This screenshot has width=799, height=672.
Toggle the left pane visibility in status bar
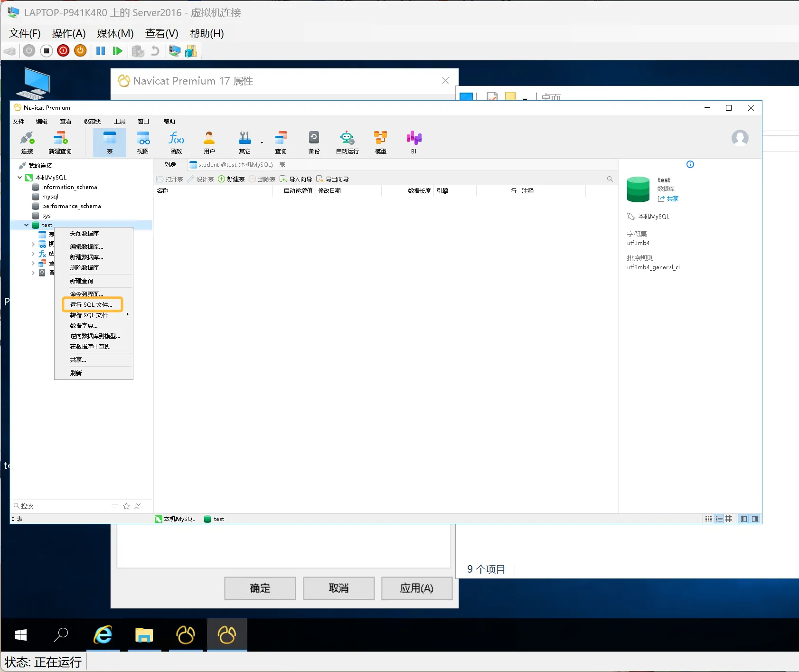(x=744, y=519)
